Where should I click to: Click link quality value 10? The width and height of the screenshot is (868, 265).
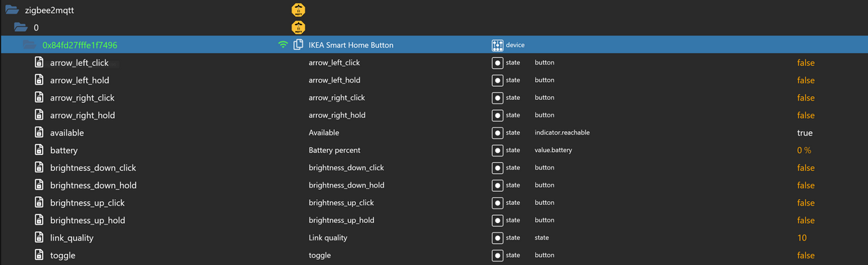pos(801,237)
